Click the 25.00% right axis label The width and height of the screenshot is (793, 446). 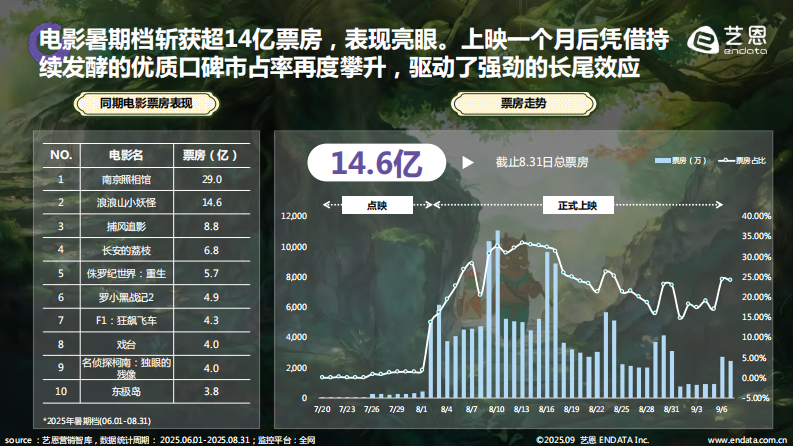tap(757, 277)
